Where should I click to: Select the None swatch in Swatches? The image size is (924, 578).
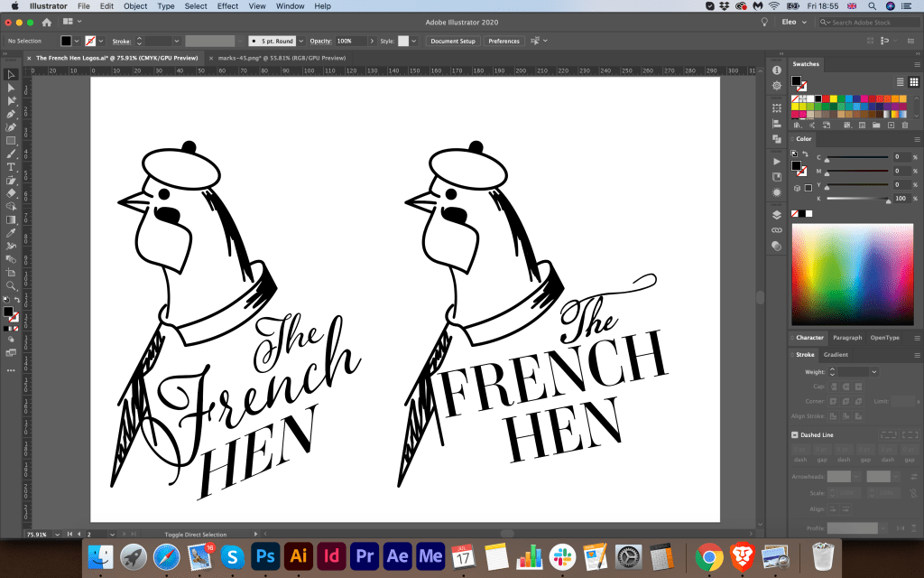point(797,98)
